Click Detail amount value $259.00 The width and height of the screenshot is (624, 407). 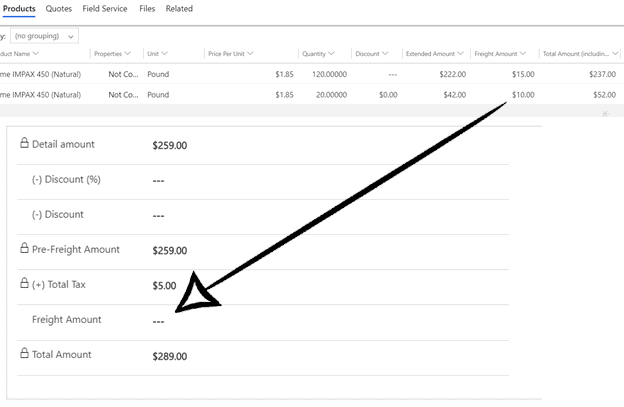(x=170, y=146)
